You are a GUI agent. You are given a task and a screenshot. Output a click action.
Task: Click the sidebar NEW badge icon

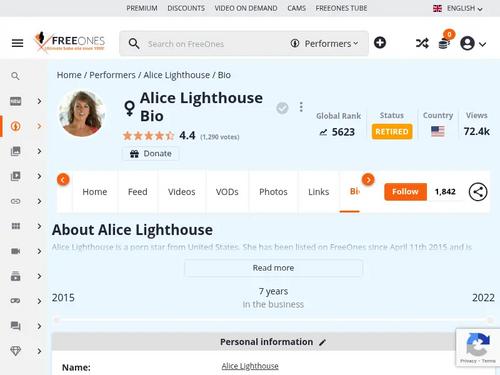[x=16, y=101]
